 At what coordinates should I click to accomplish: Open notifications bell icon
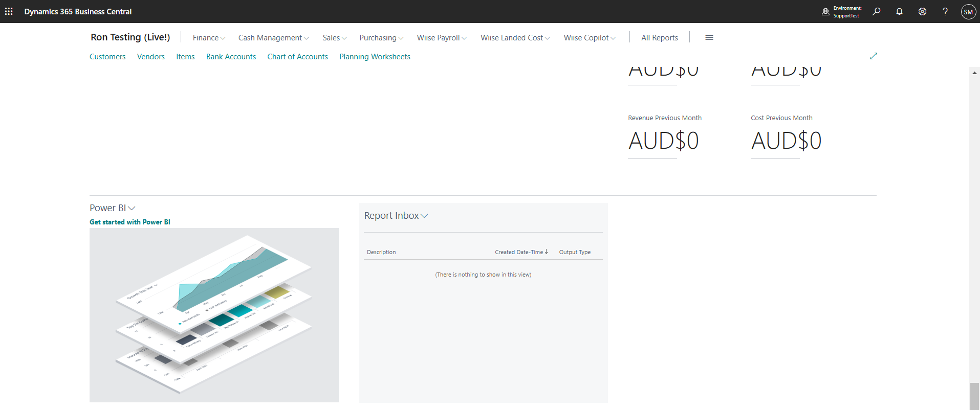click(899, 11)
